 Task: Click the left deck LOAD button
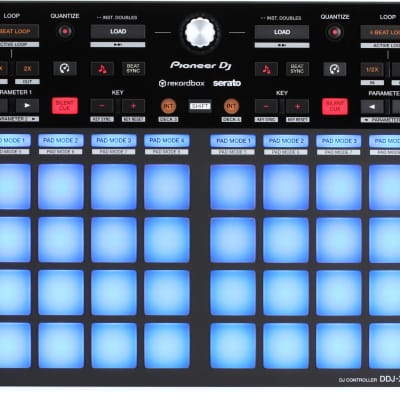click(x=118, y=32)
